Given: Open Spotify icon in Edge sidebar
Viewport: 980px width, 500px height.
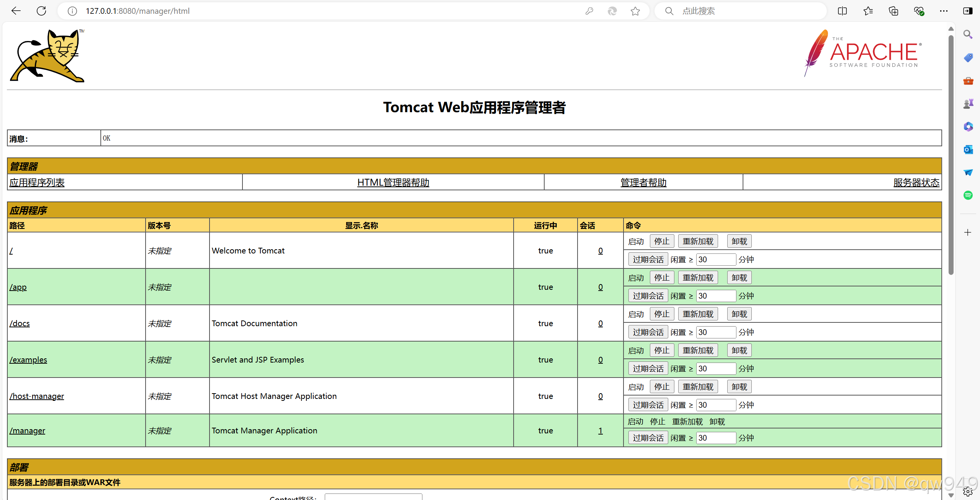Looking at the screenshot, I should point(968,195).
